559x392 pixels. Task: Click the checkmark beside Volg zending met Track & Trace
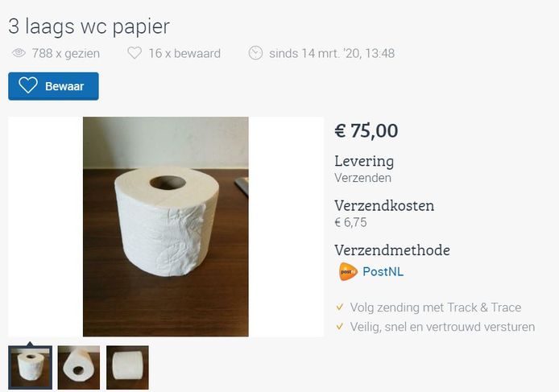tap(340, 307)
